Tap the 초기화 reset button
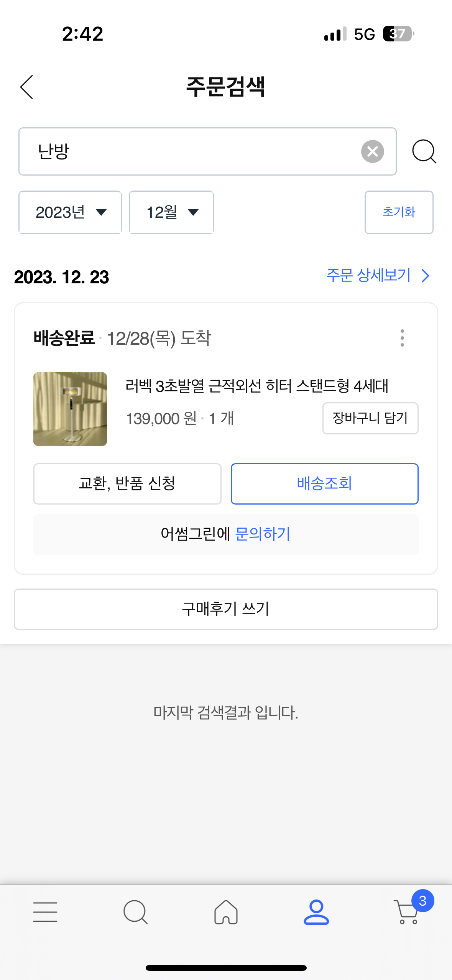The height and width of the screenshot is (980, 452). 399,212
